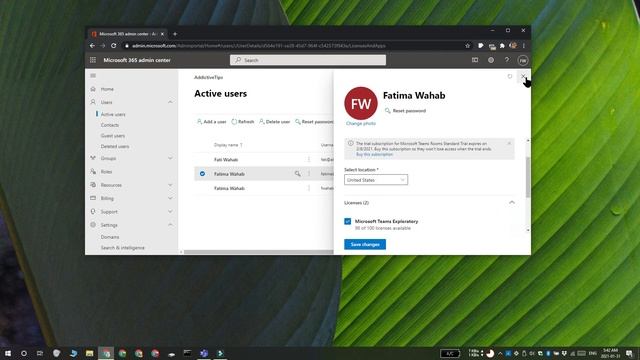The image size is (640, 360).
Task: Click the browser address bar URL
Action: [259, 46]
